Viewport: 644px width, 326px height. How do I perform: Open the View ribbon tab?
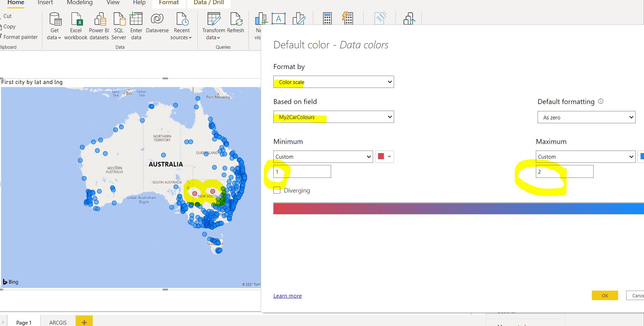point(113,3)
